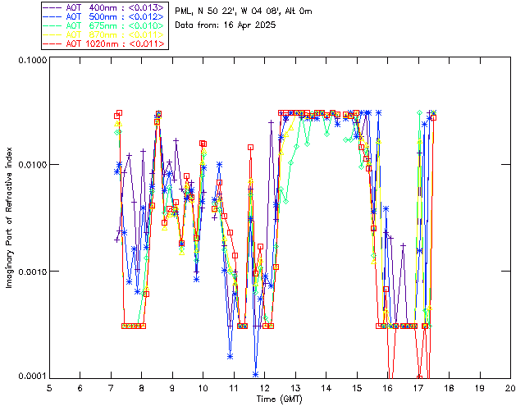Click the x-axis tick label 5
This screenshot has height=420, width=525.
(49, 388)
